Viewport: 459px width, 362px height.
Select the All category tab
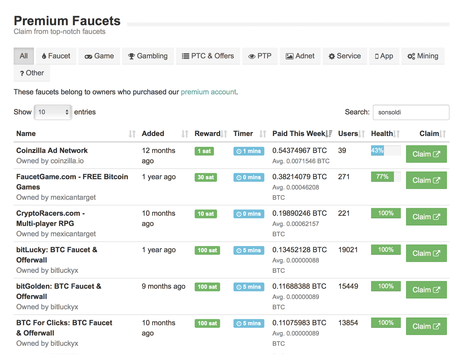coord(24,56)
